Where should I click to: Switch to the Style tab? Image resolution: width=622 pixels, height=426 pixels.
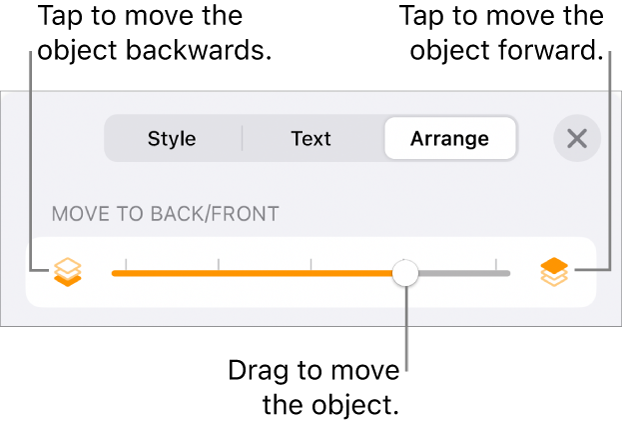point(172,139)
